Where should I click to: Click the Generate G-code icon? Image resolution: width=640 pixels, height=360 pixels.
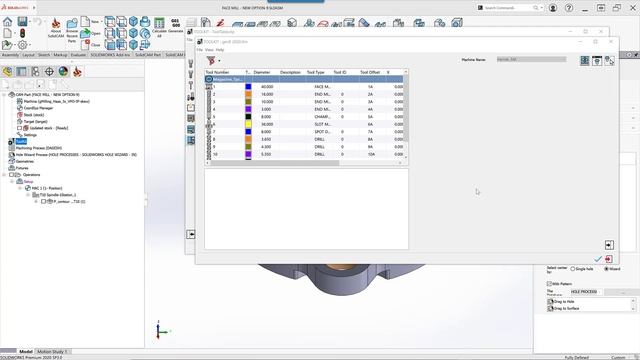tap(176, 26)
